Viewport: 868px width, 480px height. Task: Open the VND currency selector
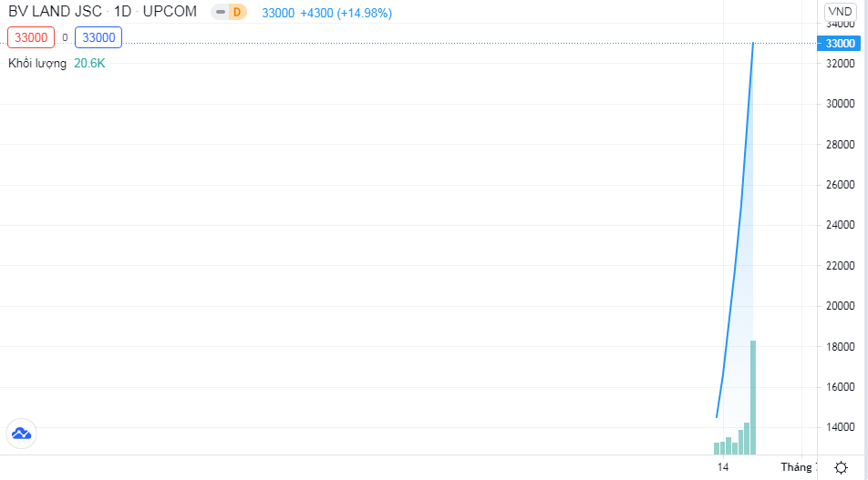coord(840,12)
